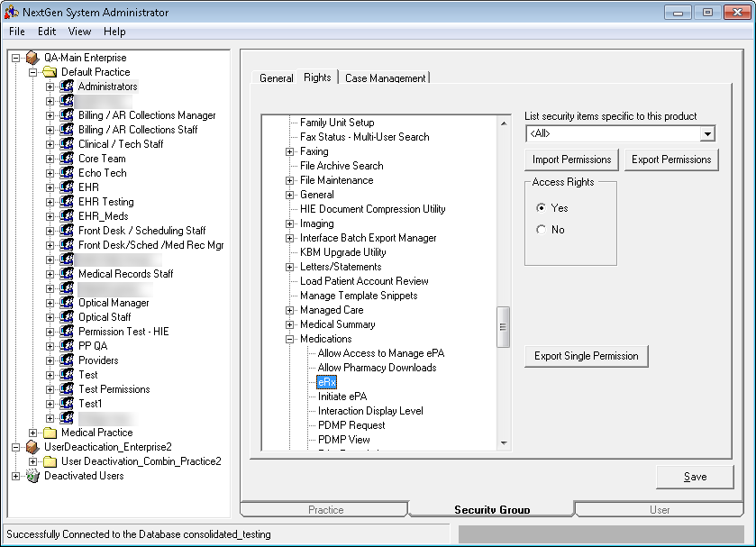Expand the Letters/Statements rights node
The image size is (756, 547).
coord(290,268)
